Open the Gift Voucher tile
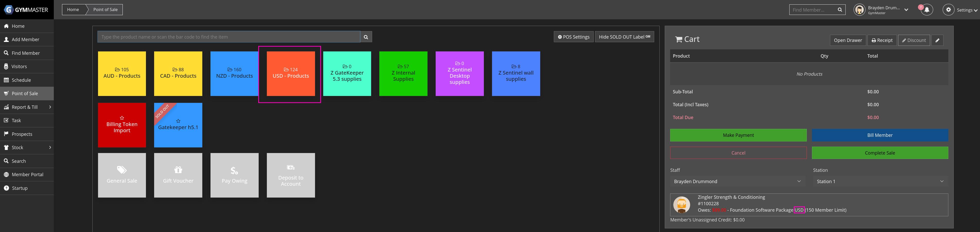This screenshot has width=980, height=232. pos(178,175)
